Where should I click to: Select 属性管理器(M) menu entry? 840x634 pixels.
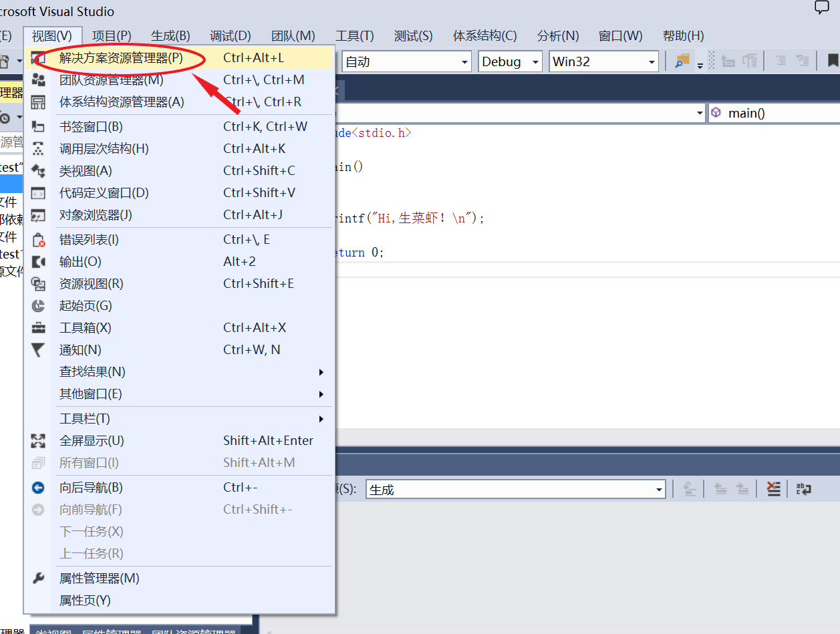(179, 578)
